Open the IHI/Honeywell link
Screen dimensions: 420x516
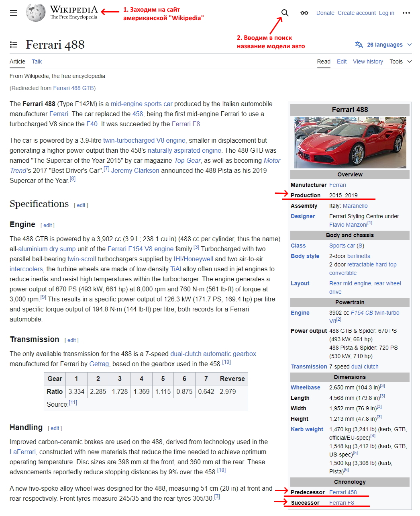194,259
